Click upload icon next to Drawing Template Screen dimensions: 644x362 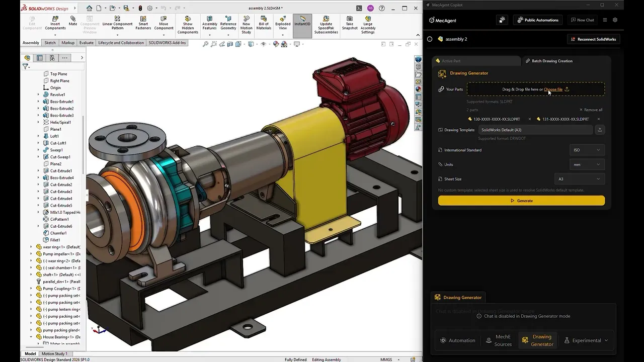[600, 130]
